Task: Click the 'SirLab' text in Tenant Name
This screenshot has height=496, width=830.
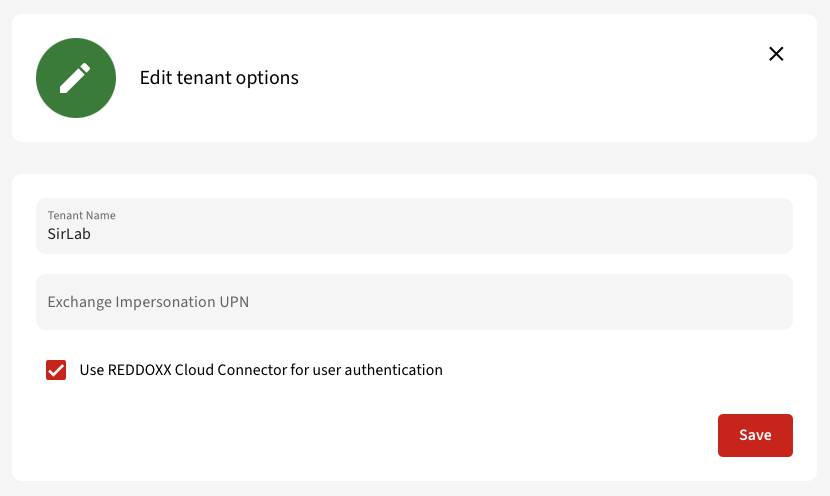Action: coord(69,234)
